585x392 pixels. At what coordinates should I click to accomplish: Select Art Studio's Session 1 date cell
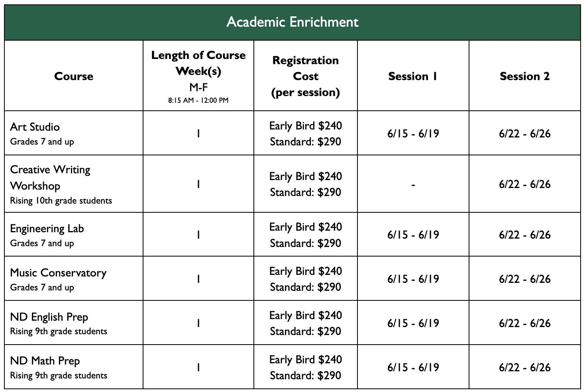[413, 133]
